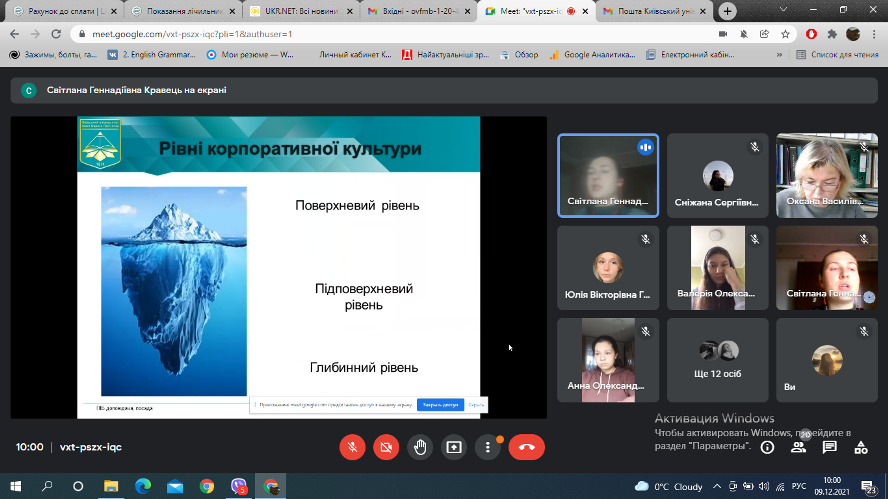Open the Activities shapes icon

pyautogui.click(x=861, y=447)
